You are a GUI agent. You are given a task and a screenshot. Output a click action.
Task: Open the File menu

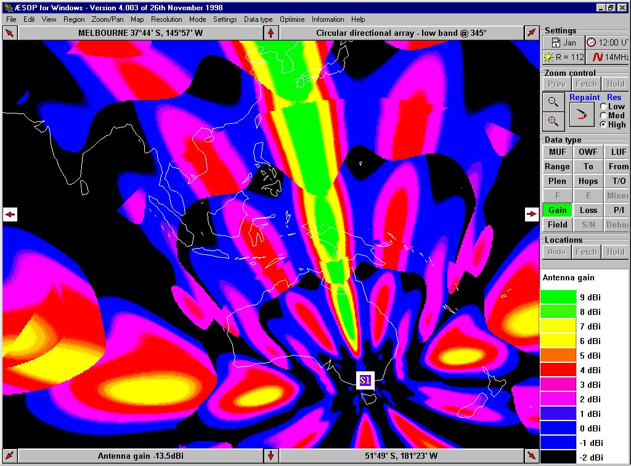11,19
